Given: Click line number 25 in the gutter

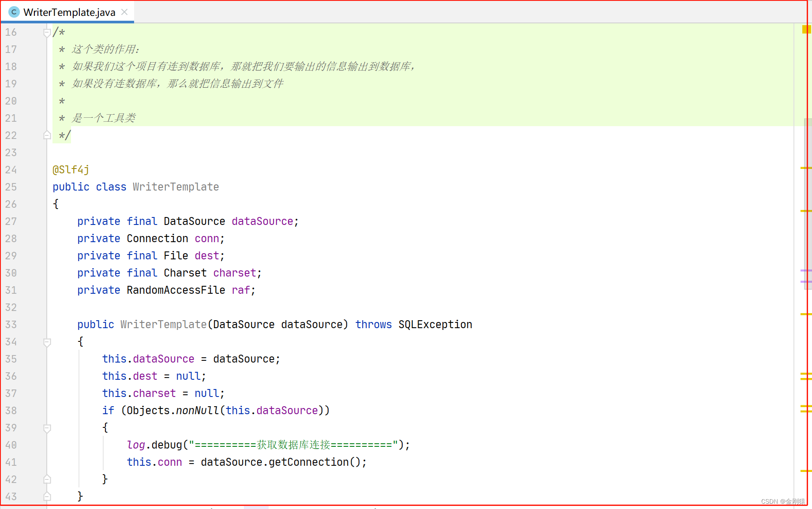Looking at the screenshot, I should click(11, 187).
